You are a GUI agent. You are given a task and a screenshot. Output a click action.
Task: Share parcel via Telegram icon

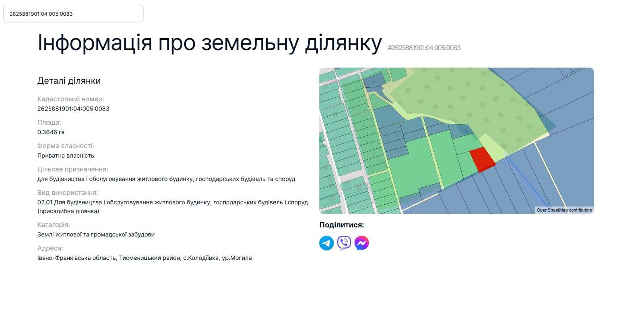(326, 243)
